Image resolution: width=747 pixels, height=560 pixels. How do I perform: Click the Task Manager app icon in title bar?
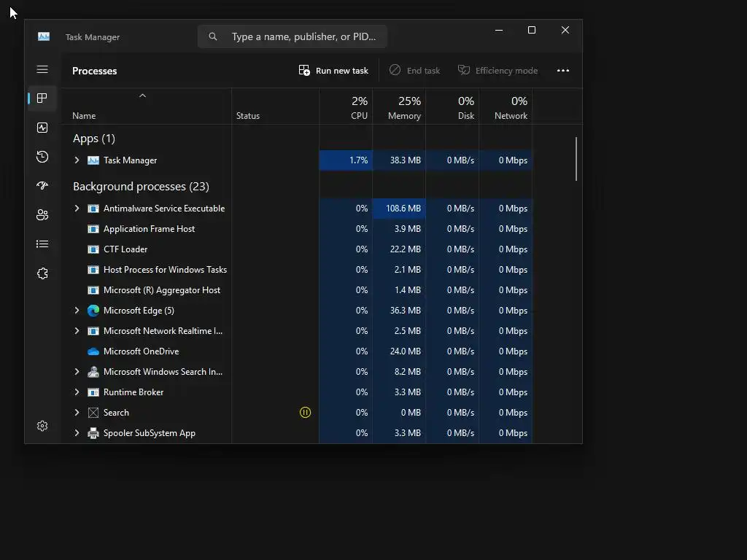[x=44, y=36]
